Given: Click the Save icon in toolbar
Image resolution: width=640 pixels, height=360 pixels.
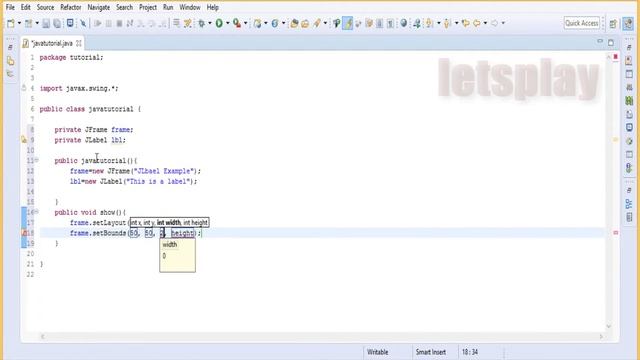Looking at the screenshot, I should (46, 23).
